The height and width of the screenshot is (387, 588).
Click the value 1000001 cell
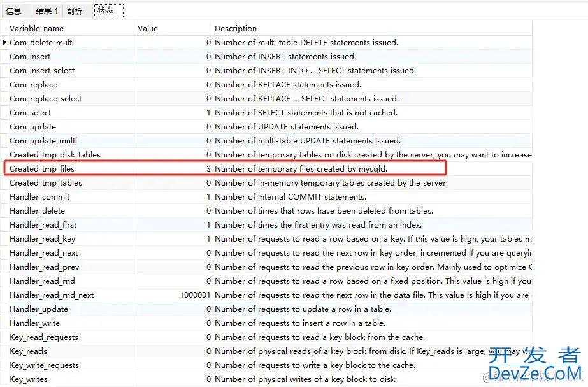[x=175, y=295]
